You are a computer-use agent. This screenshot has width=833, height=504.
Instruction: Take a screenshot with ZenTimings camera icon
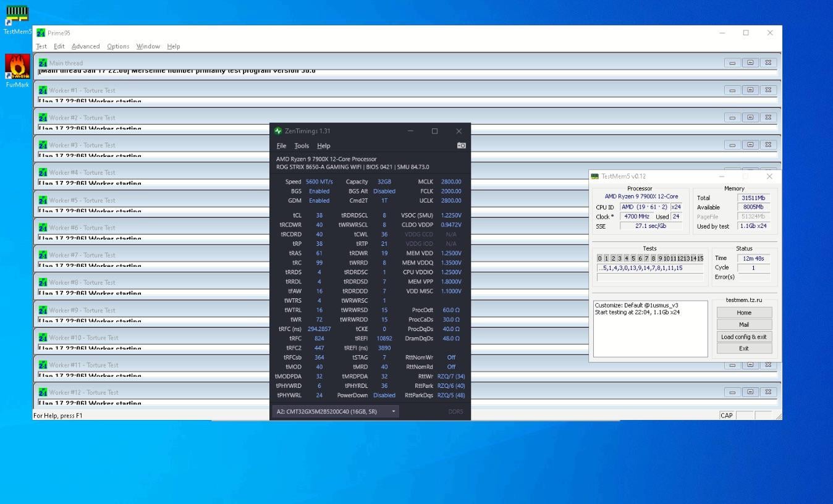coord(461,146)
